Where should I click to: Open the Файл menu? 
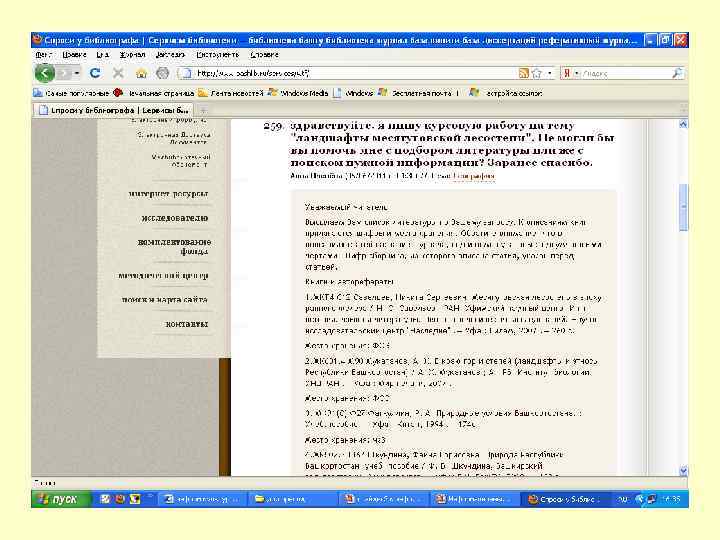coord(43,55)
